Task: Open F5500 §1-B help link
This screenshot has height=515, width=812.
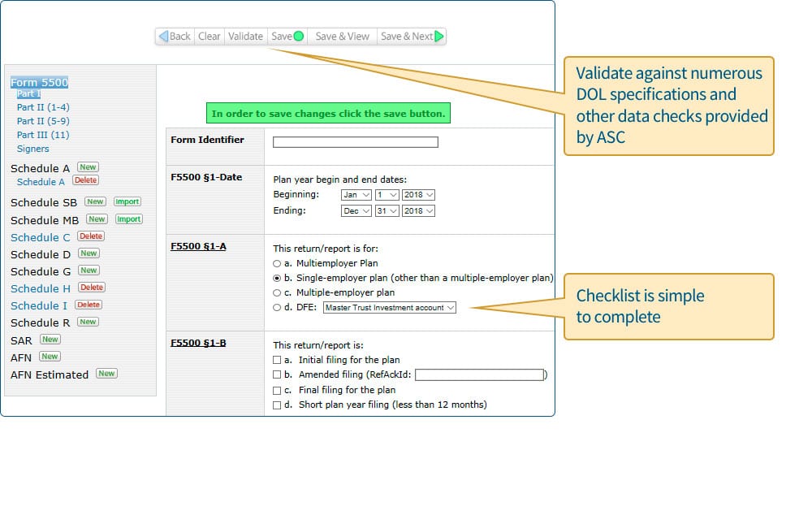Action: [x=198, y=343]
